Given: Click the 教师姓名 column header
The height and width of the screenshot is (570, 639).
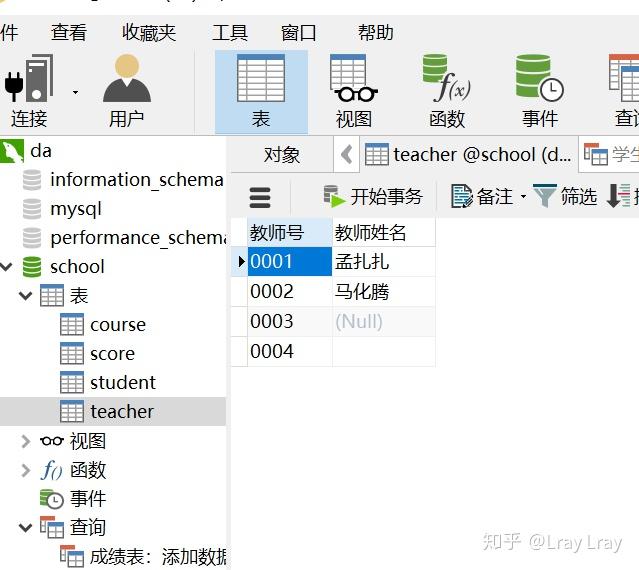Looking at the screenshot, I should [384, 233].
